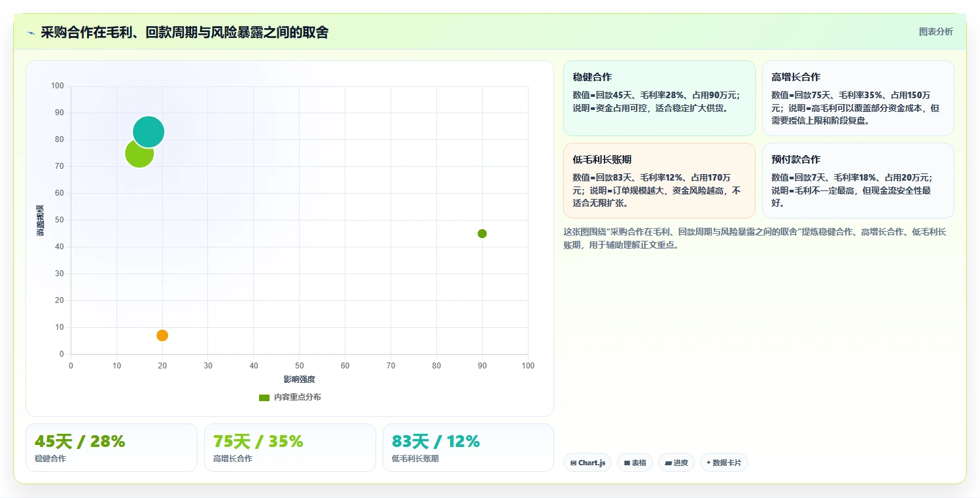980x498 pixels.
Task: Open the 高增长合作 info card
Action: [858, 98]
